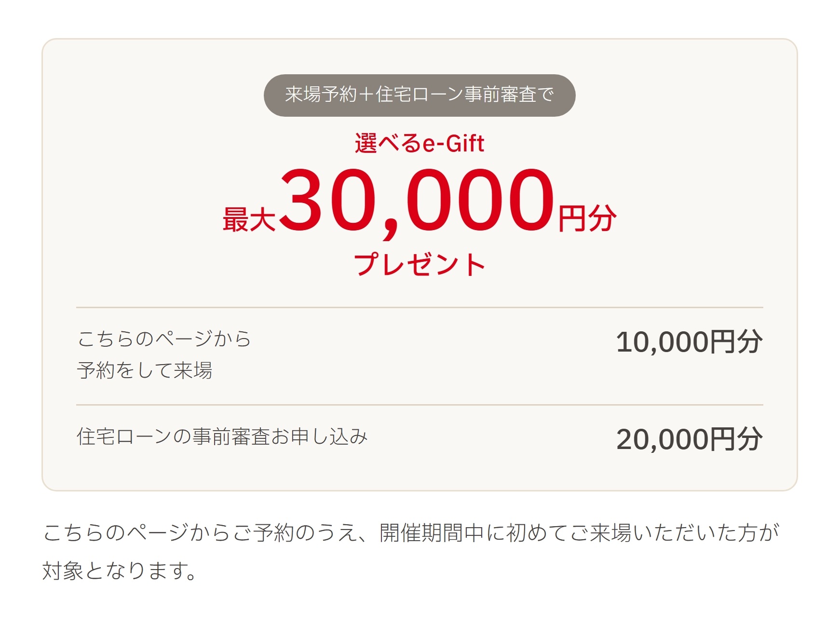Click the large 30,000 amount text
Screen dimensions: 840x626
[x=418, y=200]
